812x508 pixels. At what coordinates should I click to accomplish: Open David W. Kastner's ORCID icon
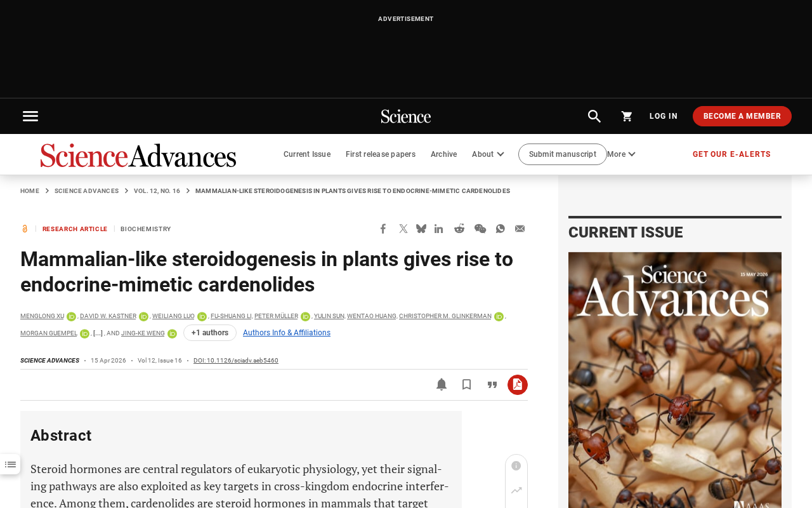[x=143, y=316]
